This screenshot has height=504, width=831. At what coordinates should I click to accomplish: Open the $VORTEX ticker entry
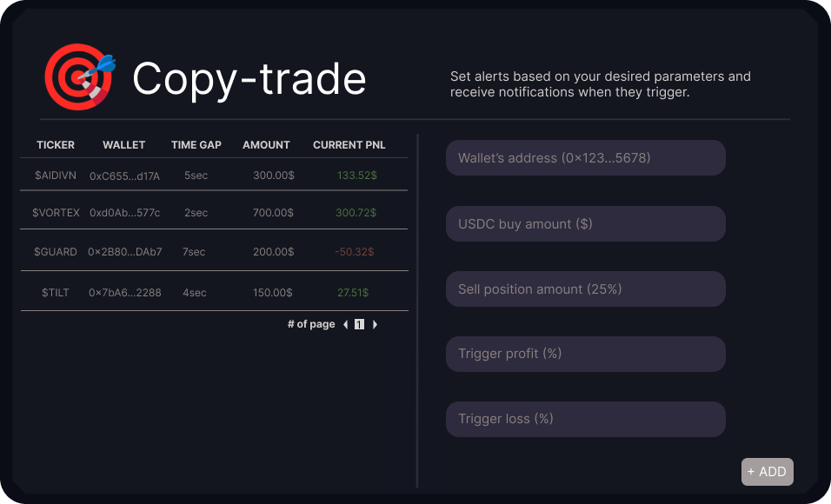click(56, 213)
